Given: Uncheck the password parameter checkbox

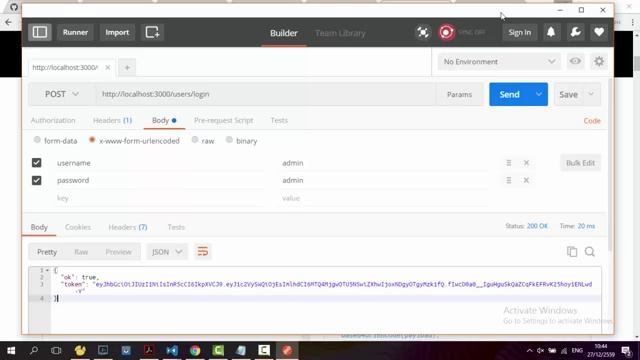Looking at the screenshot, I should coord(36,180).
